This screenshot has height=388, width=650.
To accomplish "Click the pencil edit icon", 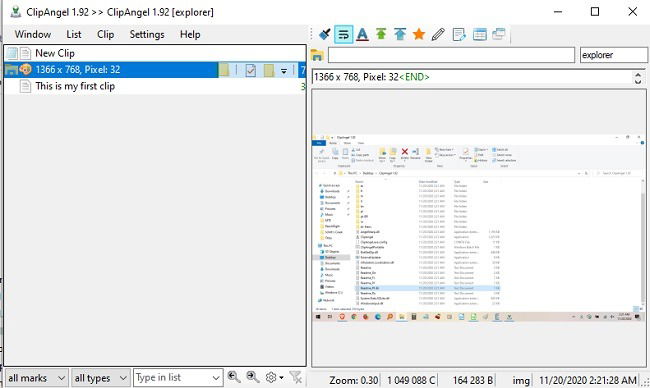I will tap(438, 34).
